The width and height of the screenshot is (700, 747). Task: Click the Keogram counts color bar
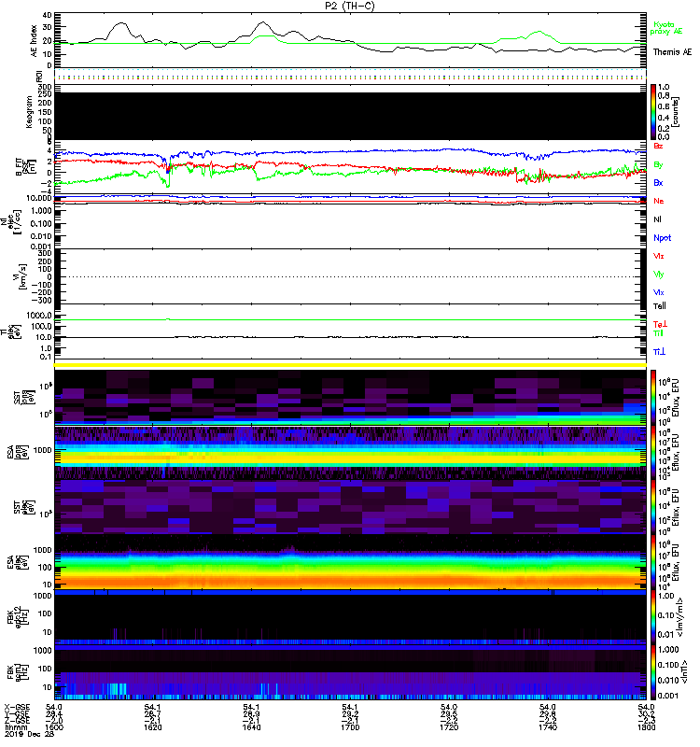pyautogui.click(x=653, y=112)
